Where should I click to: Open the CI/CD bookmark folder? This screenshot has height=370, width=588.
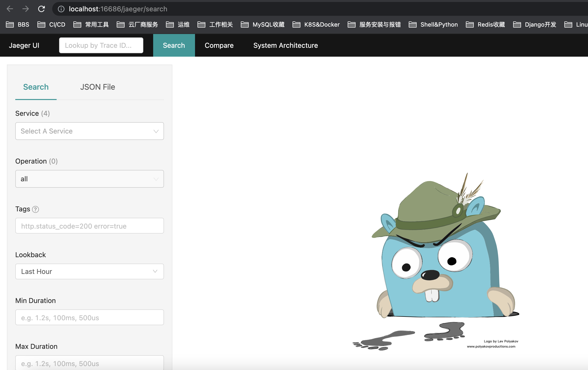click(x=51, y=25)
